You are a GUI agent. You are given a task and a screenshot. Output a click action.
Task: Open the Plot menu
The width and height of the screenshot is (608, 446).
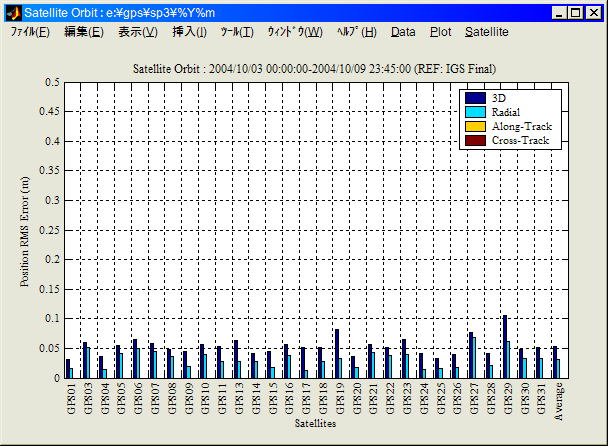[440, 32]
